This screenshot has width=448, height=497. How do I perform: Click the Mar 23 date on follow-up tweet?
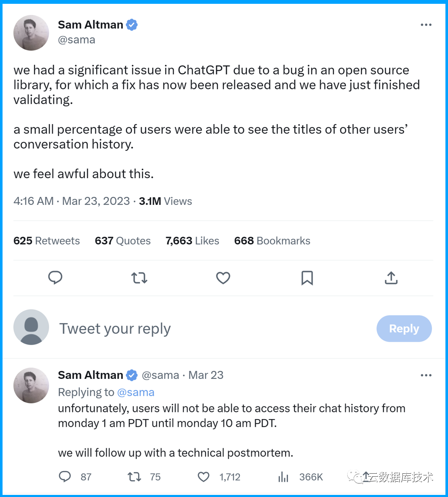pyautogui.click(x=206, y=375)
